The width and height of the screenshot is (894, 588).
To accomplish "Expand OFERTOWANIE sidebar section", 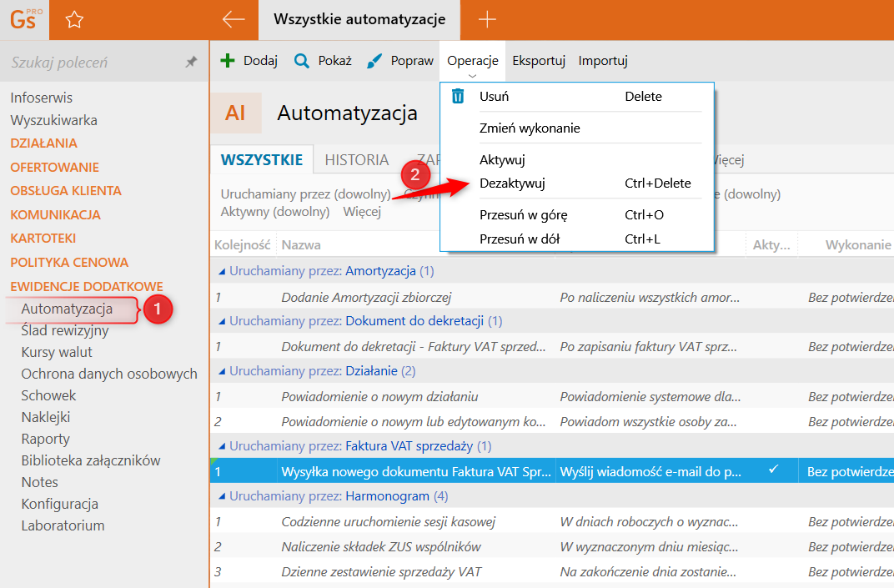I will tap(55, 167).
